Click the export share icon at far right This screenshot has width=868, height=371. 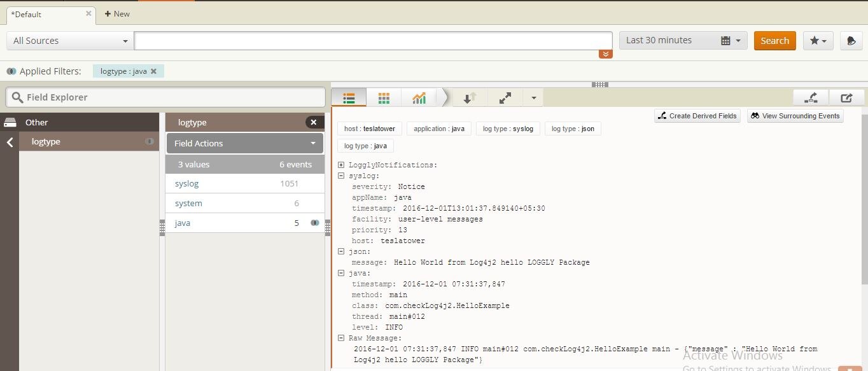846,98
